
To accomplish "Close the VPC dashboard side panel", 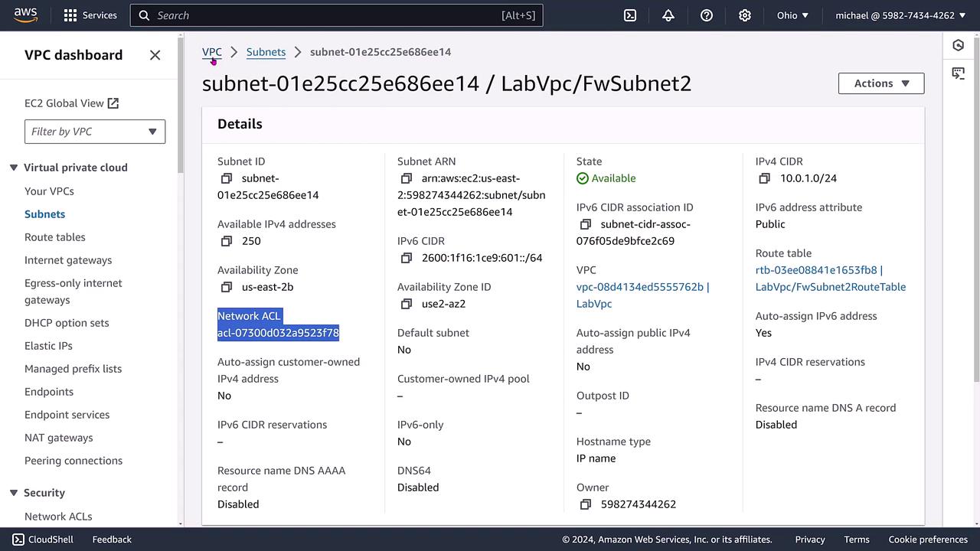I will click(x=155, y=55).
